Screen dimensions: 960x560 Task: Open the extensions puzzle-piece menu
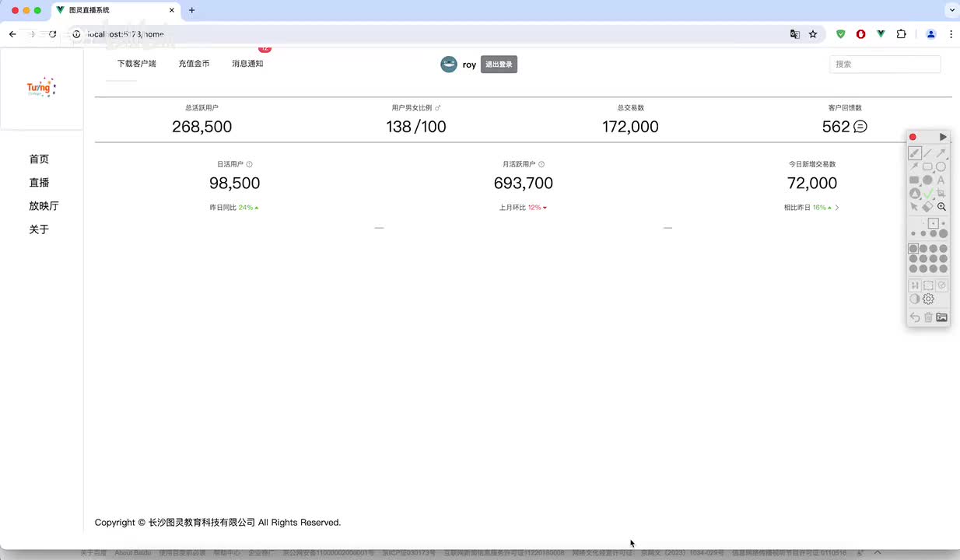[902, 34]
